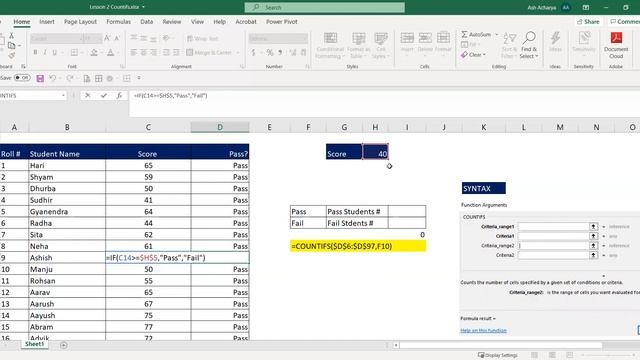Toggle Underline formatting
Image resolution: width=640 pixels, height=360 pixels.
[55, 52]
